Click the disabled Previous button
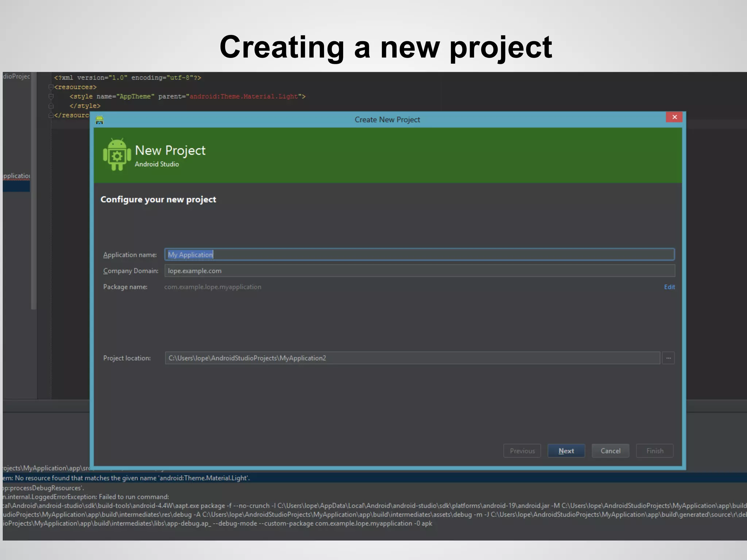 click(x=522, y=451)
